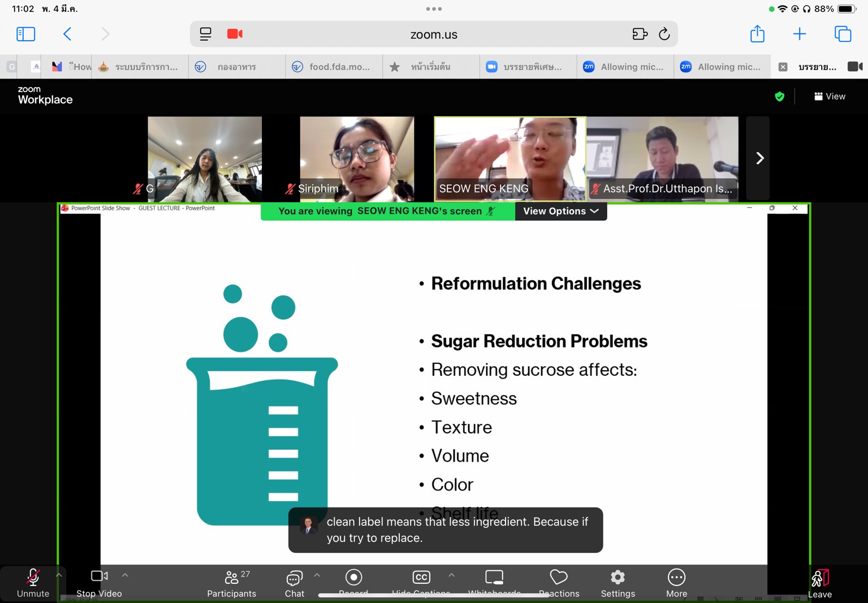Expand video options arrow beside Stop Video

[125, 575]
